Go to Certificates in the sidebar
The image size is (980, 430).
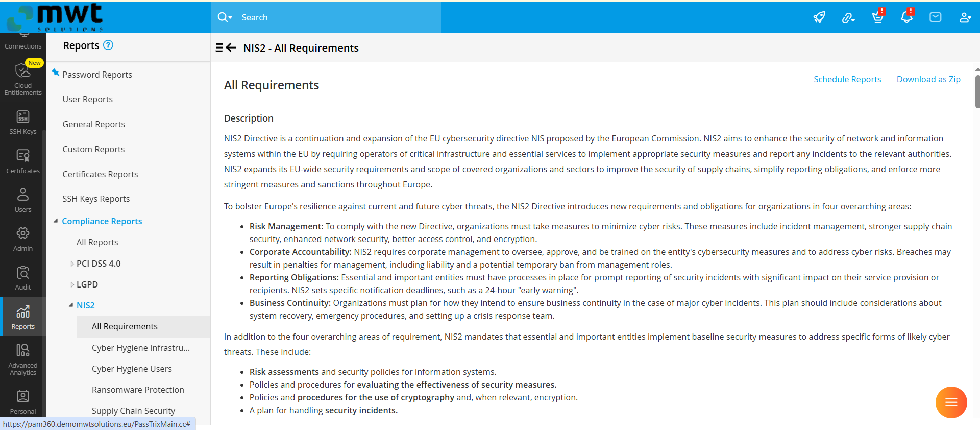23,156
